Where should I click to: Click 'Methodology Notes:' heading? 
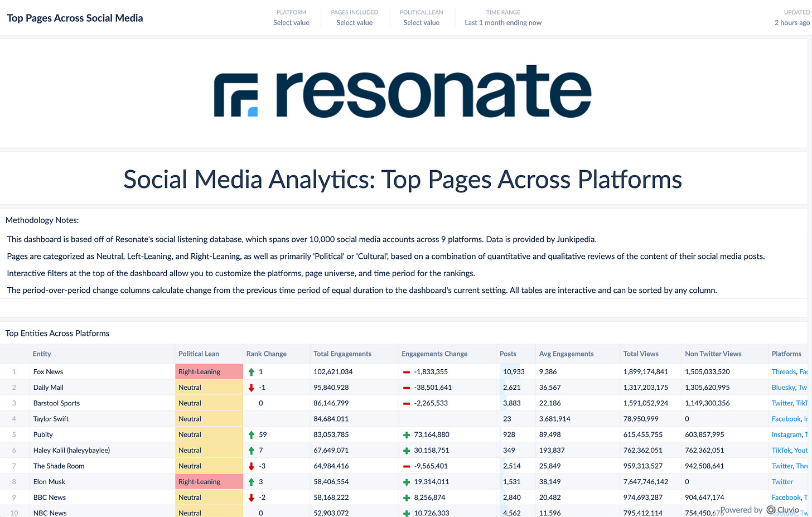pyautogui.click(x=42, y=220)
